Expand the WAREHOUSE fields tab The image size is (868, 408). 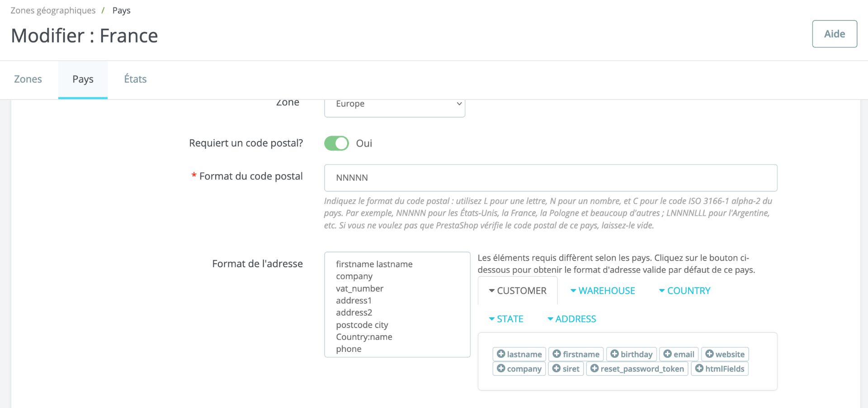(x=603, y=291)
